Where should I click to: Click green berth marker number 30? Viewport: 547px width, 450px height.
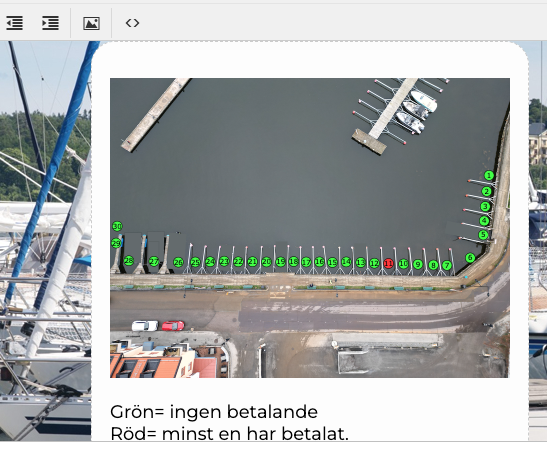tap(117, 226)
